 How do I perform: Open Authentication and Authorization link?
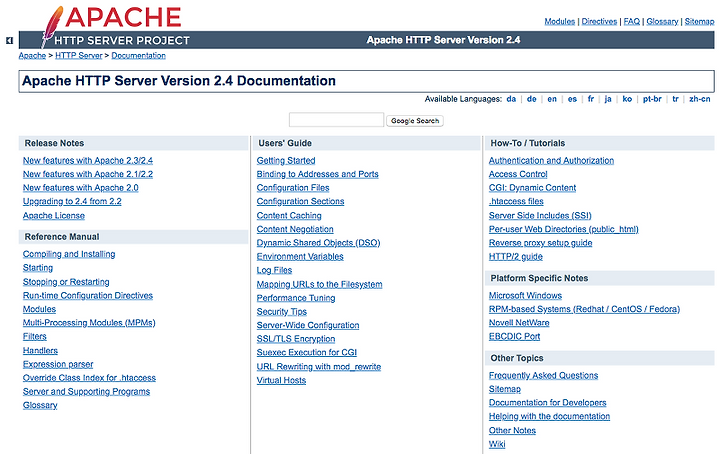point(551,161)
